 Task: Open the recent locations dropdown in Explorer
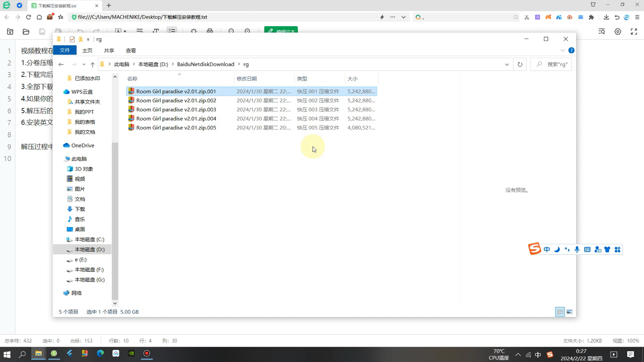pos(84,64)
